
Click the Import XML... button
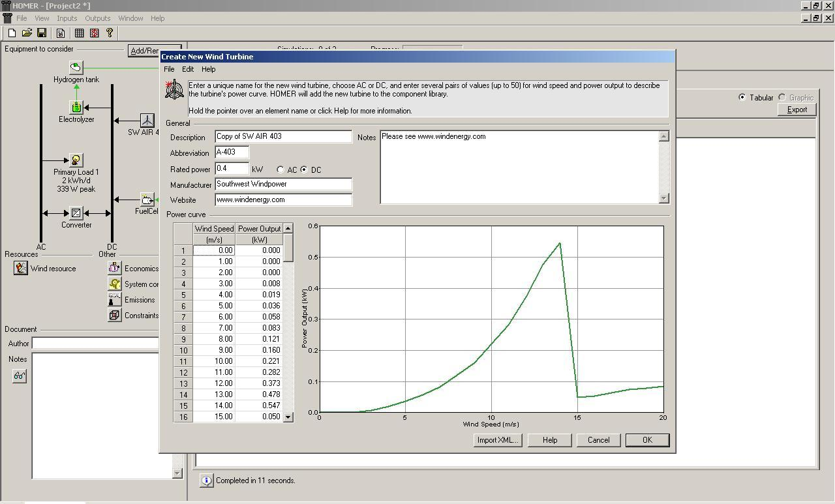pos(498,440)
